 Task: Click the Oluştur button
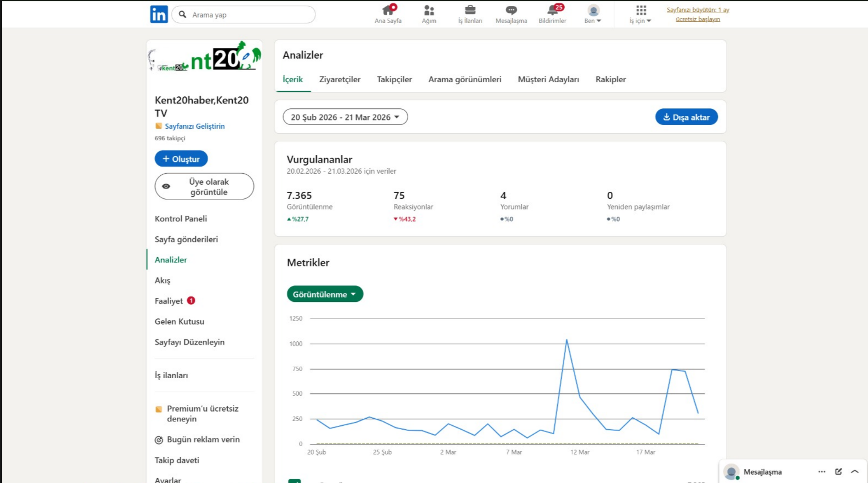181,159
